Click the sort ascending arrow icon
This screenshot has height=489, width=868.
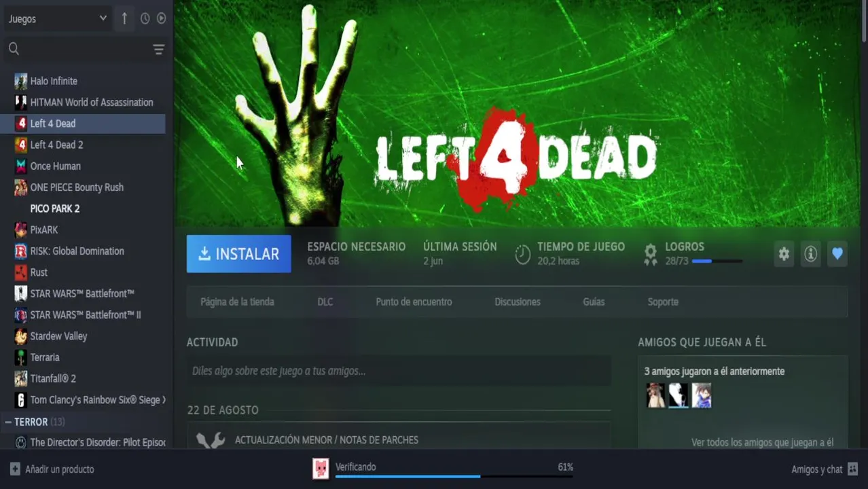click(124, 18)
